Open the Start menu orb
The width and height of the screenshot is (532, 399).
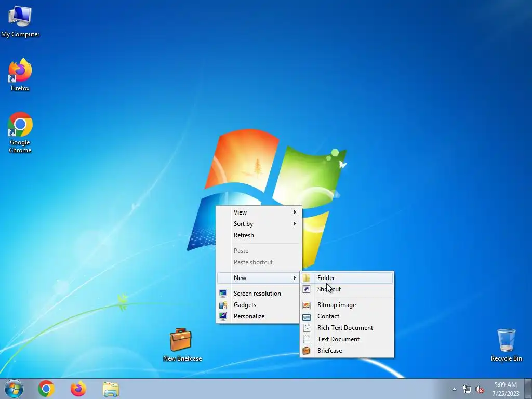[14, 389]
